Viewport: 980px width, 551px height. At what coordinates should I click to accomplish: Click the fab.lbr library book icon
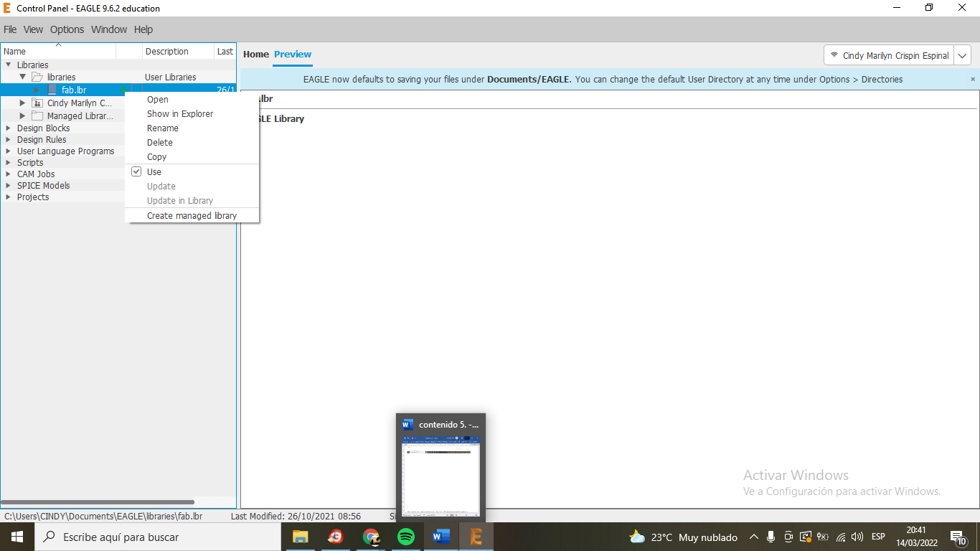[52, 90]
